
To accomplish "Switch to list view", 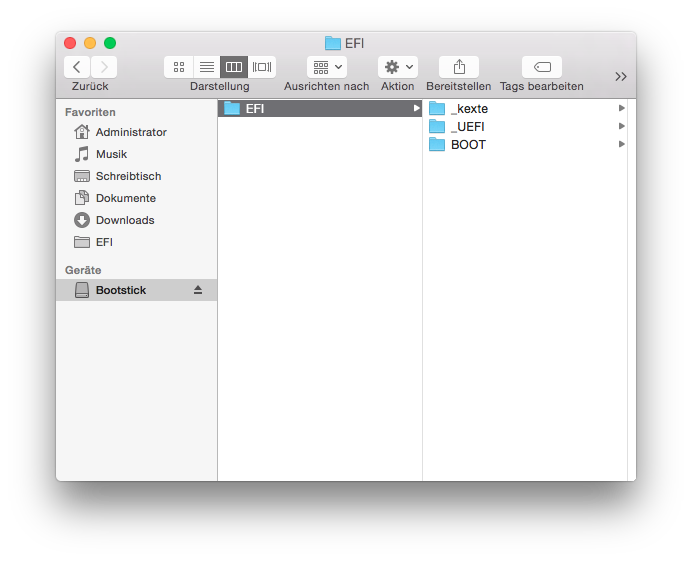I will [207, 67].
